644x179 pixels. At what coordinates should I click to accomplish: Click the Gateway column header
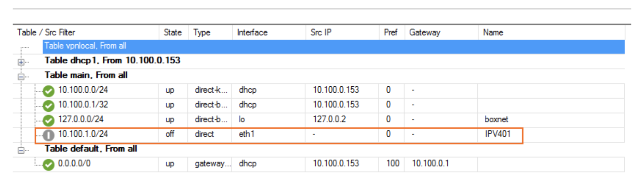(424, 32)
